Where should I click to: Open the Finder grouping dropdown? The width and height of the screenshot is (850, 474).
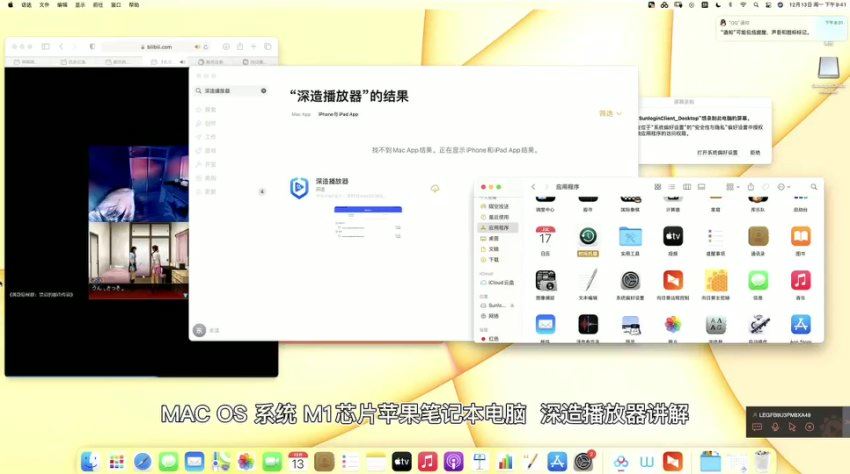tap(733, 187)
